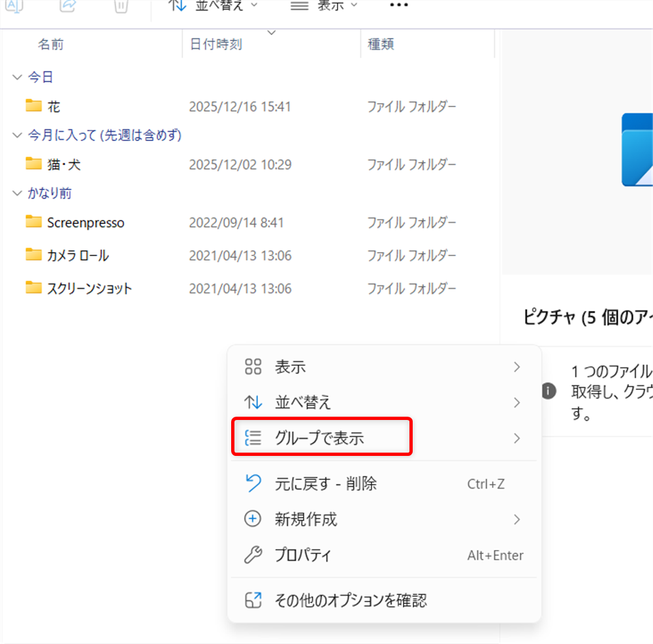
Task: Click the 日付時刻 column header
Action: coord(216,44)
